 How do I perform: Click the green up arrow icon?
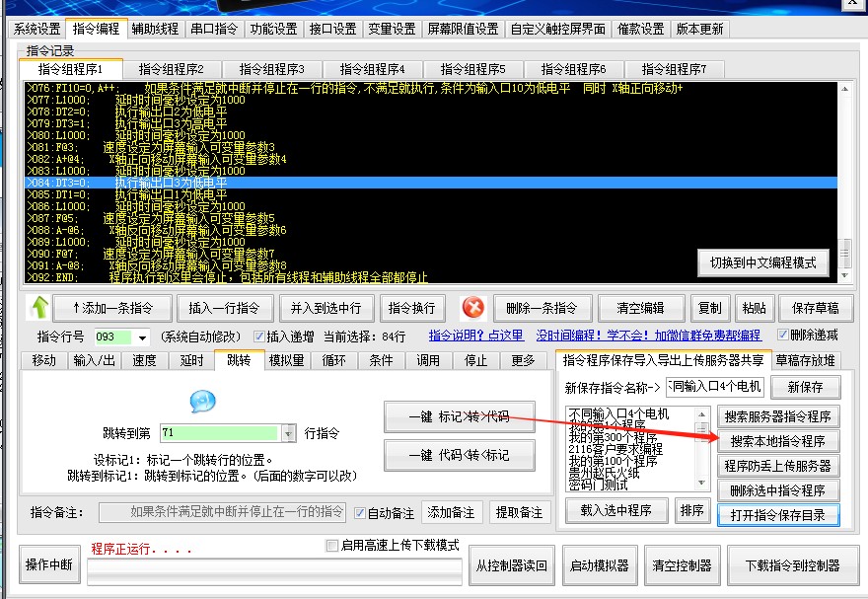pos(39,308)
